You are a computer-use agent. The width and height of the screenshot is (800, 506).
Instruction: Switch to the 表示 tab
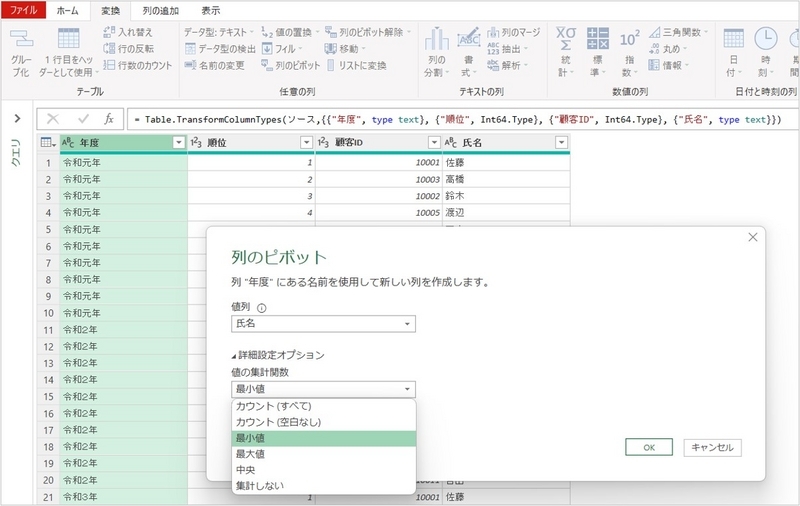click(x=210, y=10)
